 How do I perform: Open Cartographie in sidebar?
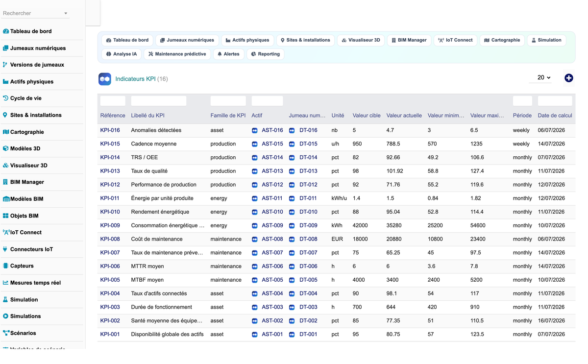24,132
